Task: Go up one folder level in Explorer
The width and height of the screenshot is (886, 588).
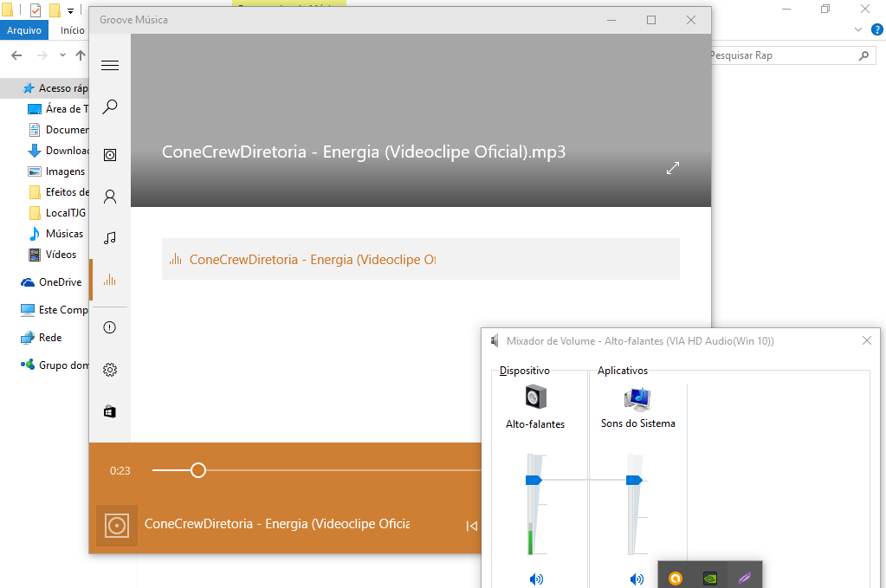Action: click(81, 55)
